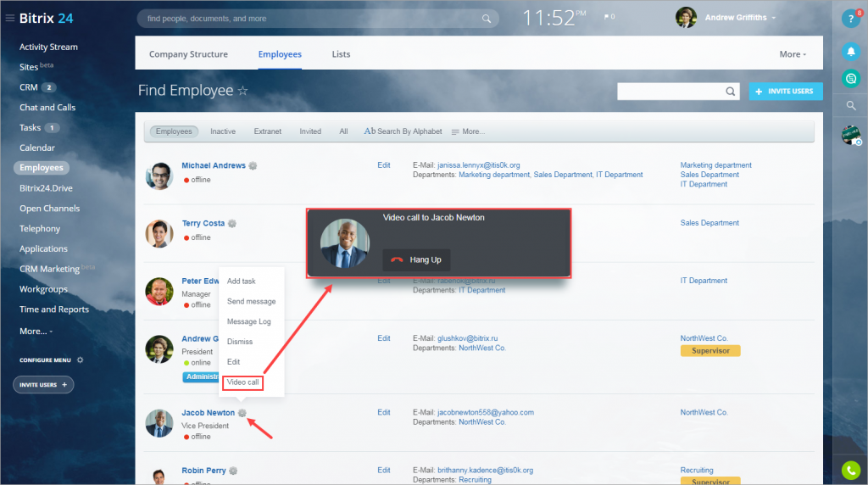Click the Configure Menu gear icon

pyautogui.click(x=81, y=360)
